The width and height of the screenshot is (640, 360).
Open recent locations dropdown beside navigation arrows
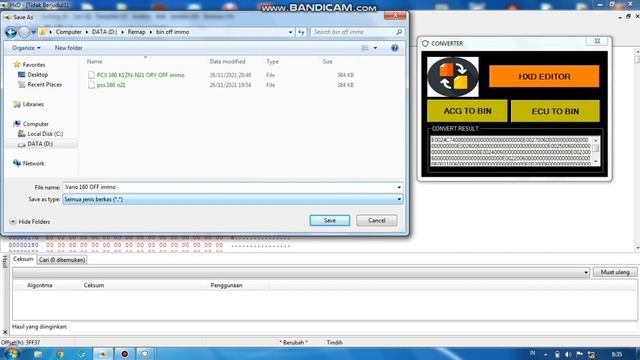(x=33, y=32)
